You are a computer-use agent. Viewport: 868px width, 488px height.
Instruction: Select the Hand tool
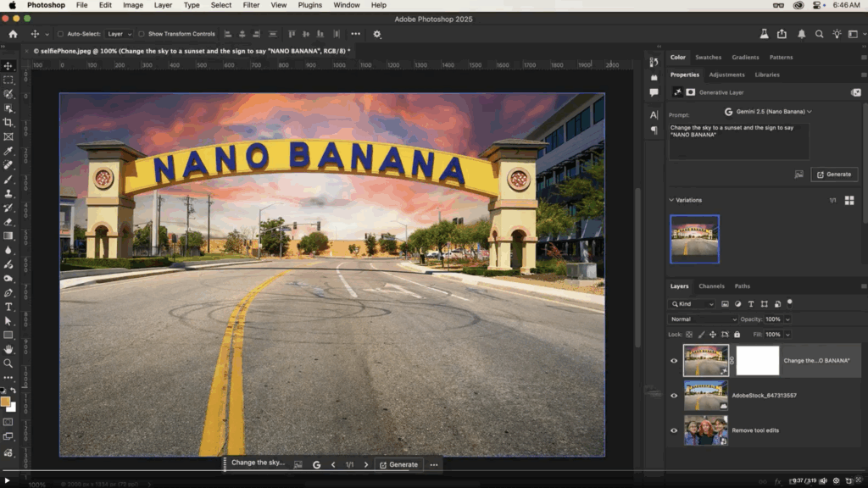click(x=8, y=349)
